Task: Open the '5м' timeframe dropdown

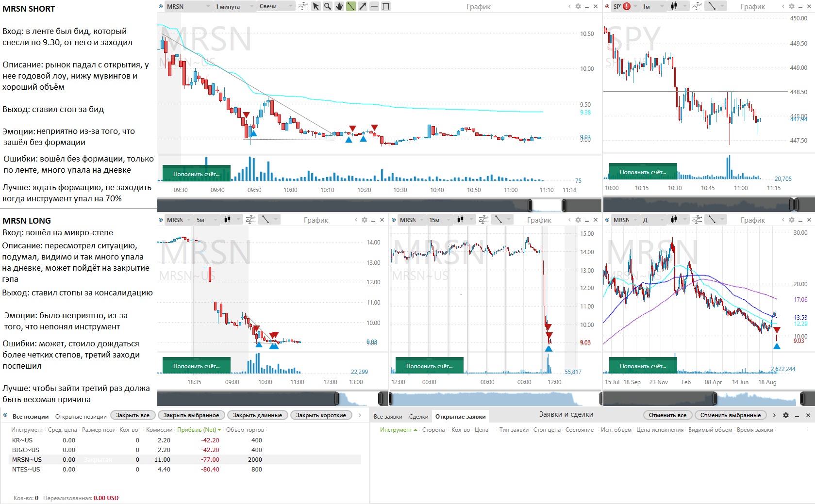Action: tap(206, 220)
